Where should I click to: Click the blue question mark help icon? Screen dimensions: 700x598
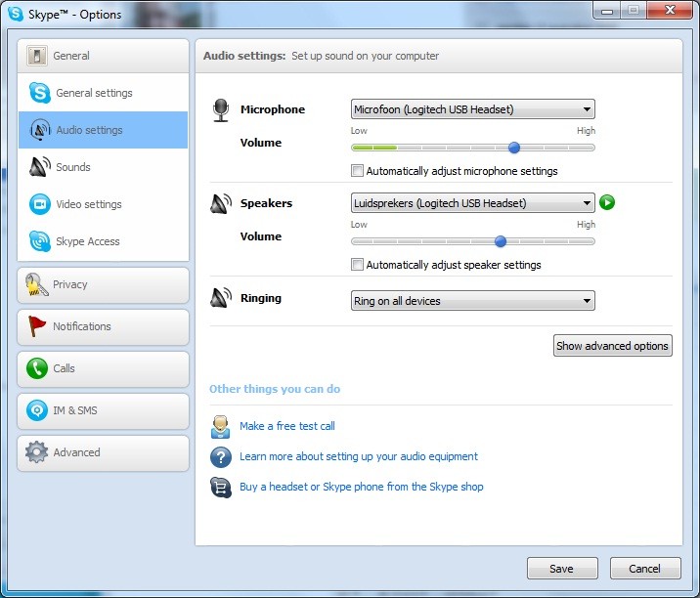221,457
